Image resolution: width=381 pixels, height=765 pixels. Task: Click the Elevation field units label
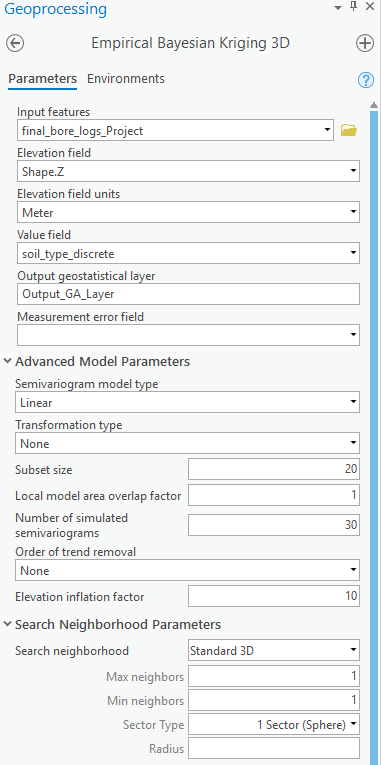(69, 194)
